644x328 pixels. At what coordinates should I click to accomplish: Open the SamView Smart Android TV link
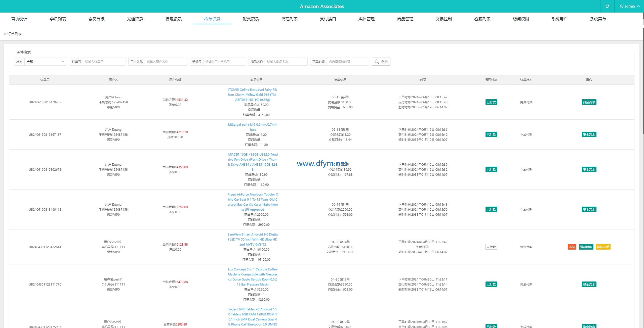coord(253,239)
